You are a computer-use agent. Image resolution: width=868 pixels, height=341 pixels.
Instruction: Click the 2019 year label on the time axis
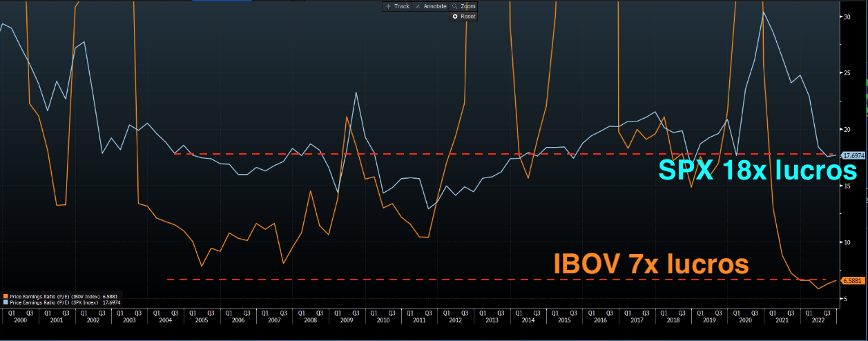709,320
